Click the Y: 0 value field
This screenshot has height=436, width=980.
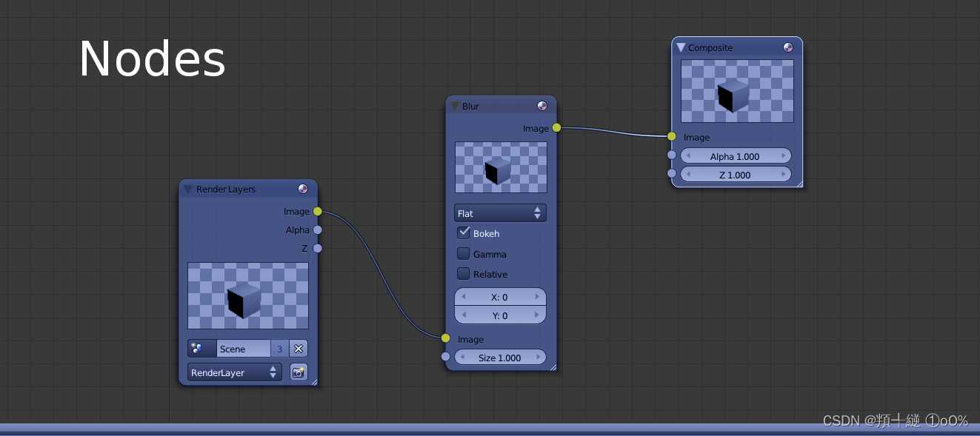click(x=500, y=315)
